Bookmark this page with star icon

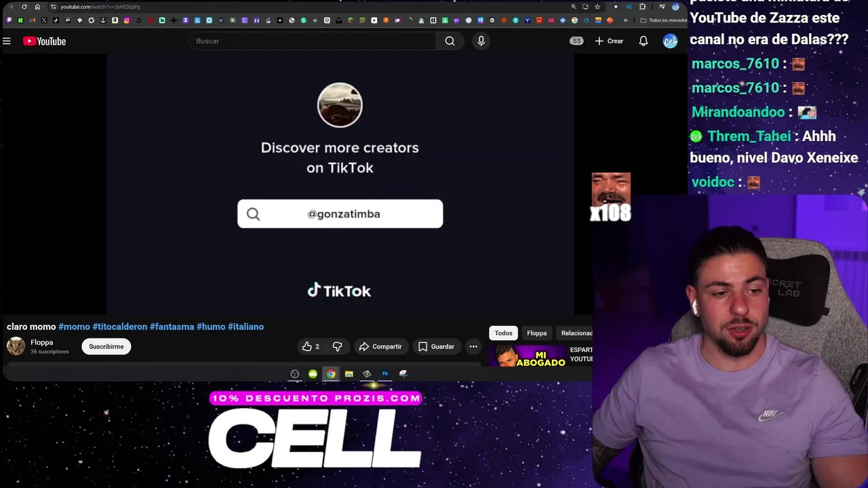(x=597, y=7)
